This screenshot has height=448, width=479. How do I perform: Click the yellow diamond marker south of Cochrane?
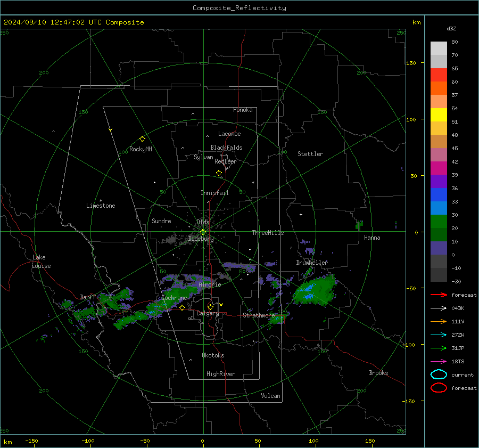click(x=183, y=307)
